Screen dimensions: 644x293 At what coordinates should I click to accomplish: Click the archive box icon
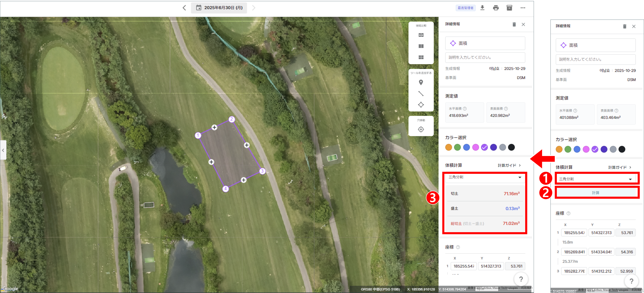(x=509, y=8)
